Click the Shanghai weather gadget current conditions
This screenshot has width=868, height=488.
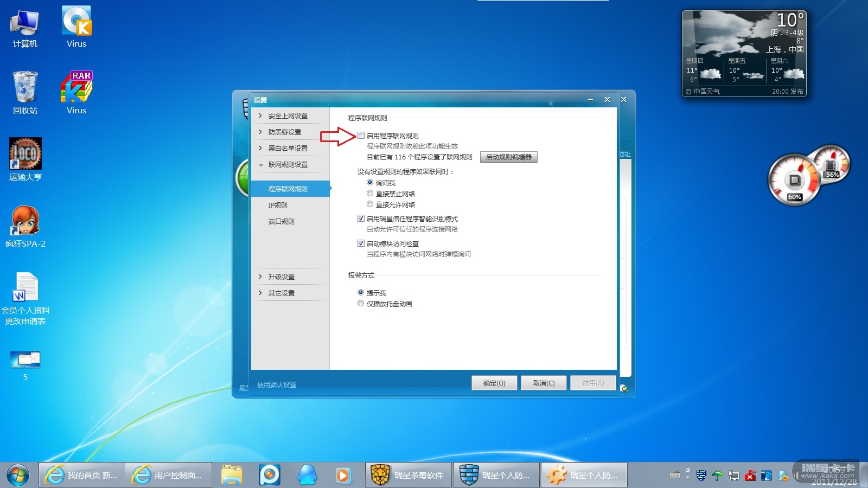tap(744, 33)
